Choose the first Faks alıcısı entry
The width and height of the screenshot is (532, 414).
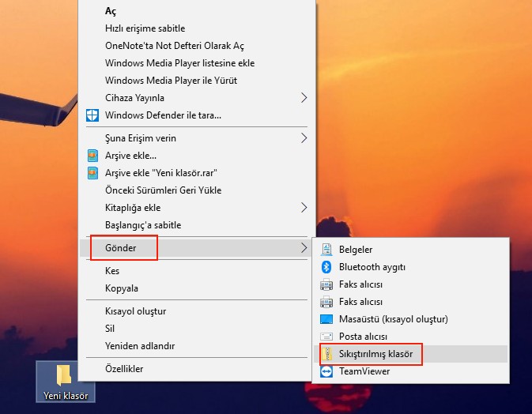pos(410,284)
